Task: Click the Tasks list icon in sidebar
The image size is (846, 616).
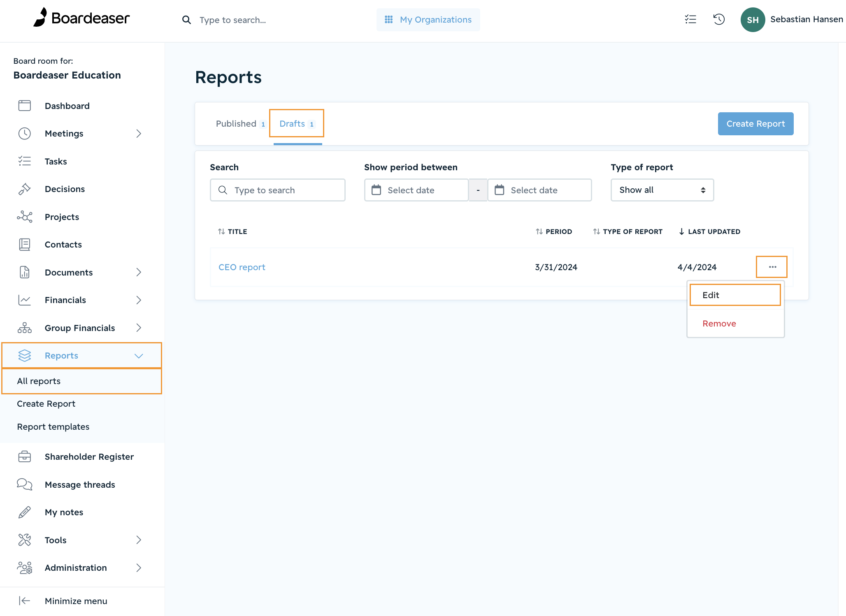Action: pos(25,161)
